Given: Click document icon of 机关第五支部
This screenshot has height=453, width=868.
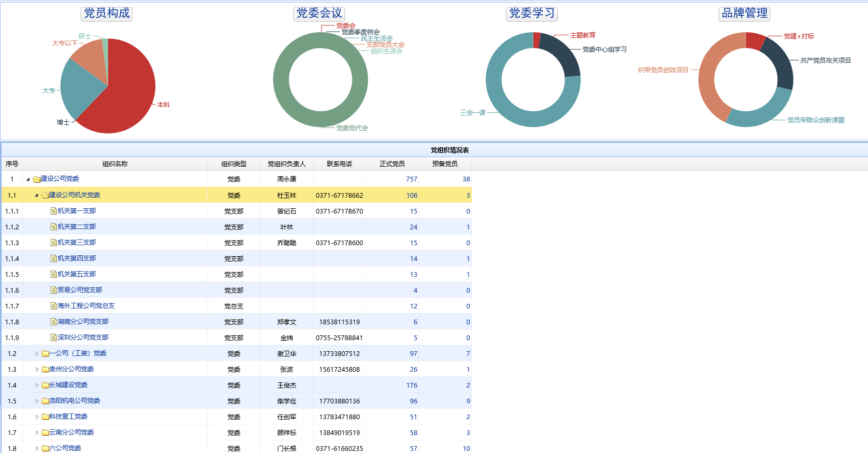Looking at the screenshot, I should (x=53, y=274).
